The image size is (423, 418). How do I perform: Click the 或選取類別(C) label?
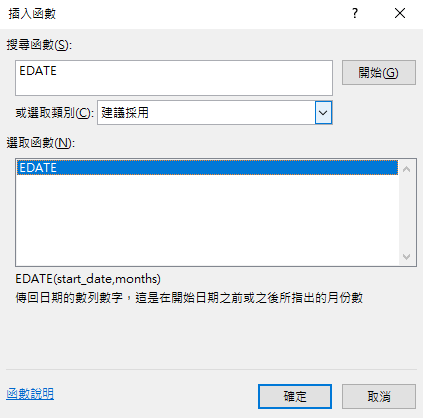click(x=54, y=113)
